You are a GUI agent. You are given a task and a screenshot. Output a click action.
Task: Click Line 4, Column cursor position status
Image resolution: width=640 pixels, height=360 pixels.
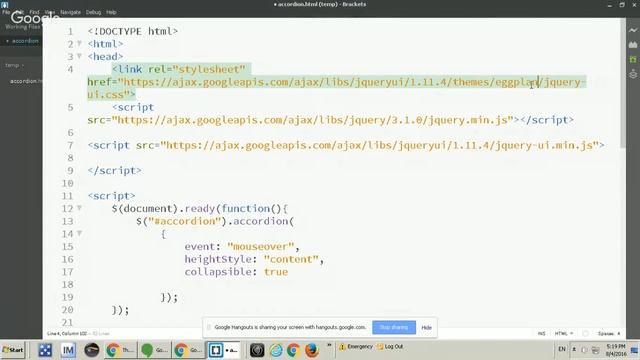[67, 333]
